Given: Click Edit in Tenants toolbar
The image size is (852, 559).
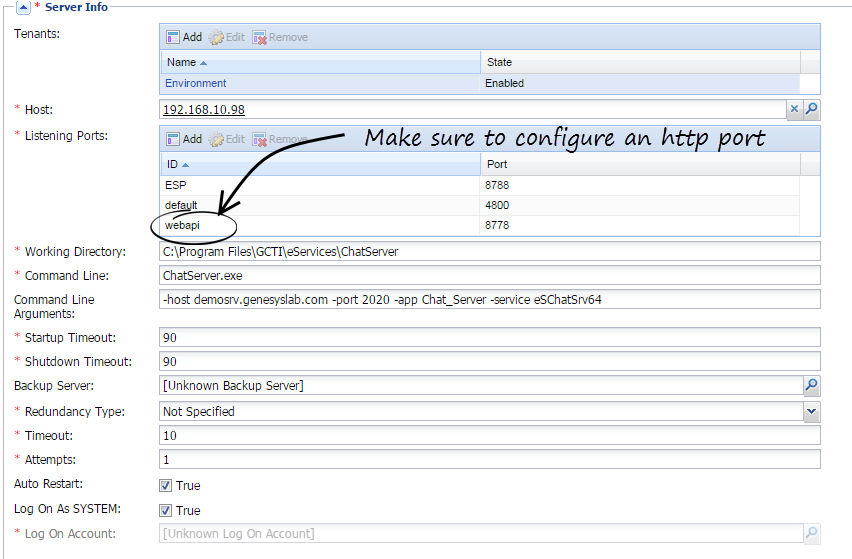Looking at the screenshot, I should 226,37.
